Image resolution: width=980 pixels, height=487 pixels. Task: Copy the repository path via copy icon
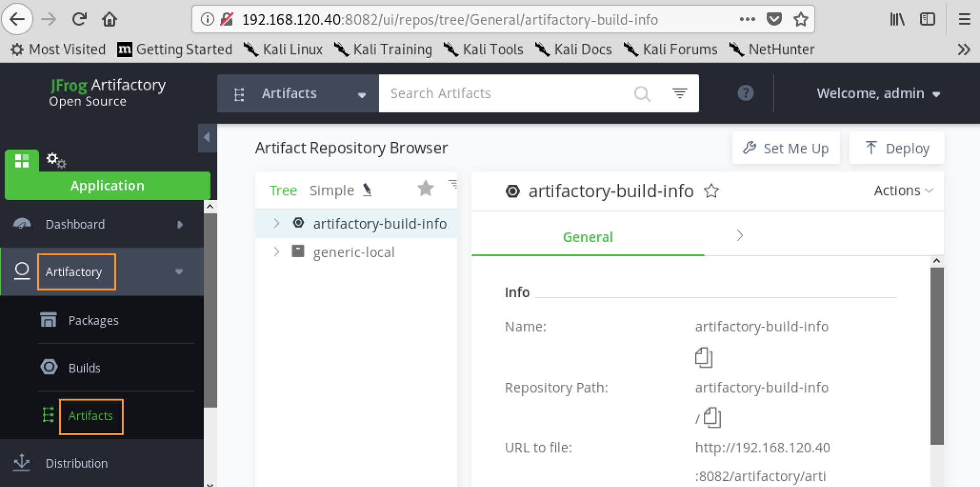pyautogui.click(x=712, y=418)
